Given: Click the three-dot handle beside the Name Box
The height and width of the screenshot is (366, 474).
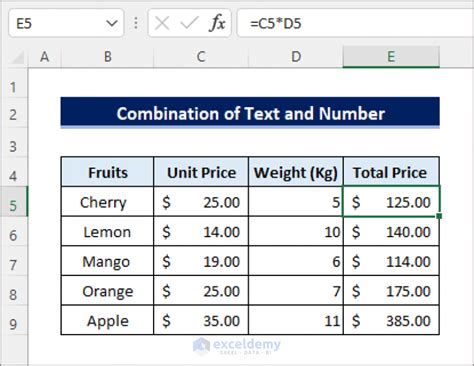Looking at the screenshot, I should coord(136,23).
